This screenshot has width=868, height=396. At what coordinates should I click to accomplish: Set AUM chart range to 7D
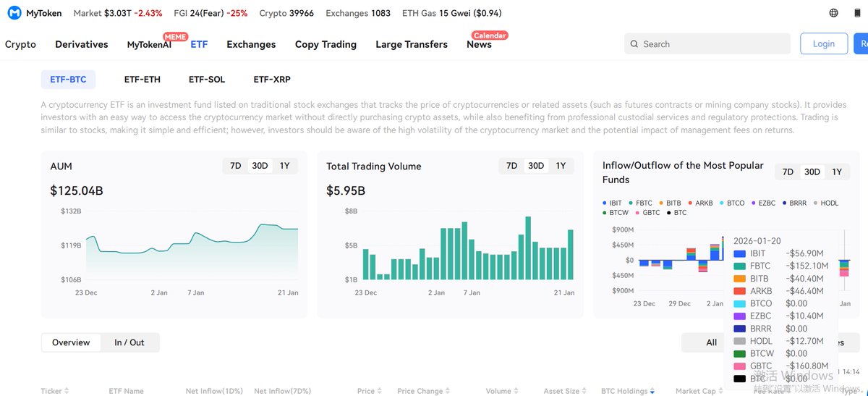[236, 166]
